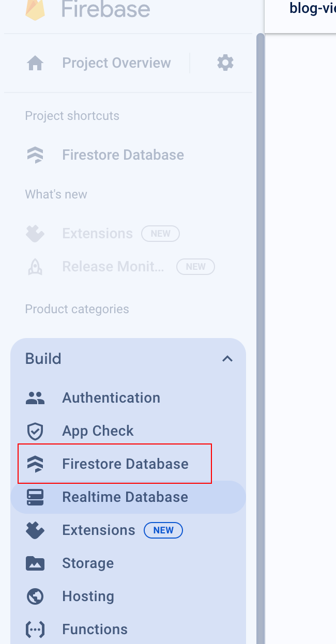Click the Authentication people icon
Screen dimensions: 336x644
pyautogui.click(x=35, y=398)
